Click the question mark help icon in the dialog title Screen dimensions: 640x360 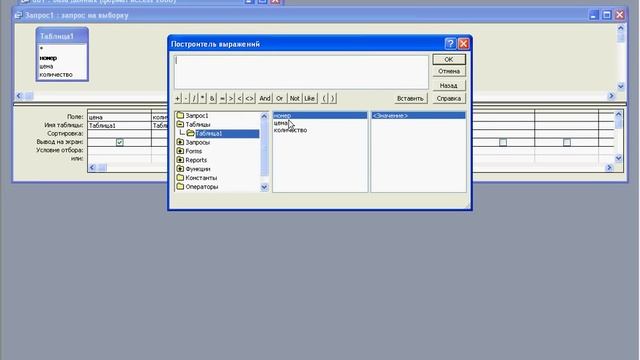coord(450,44)
